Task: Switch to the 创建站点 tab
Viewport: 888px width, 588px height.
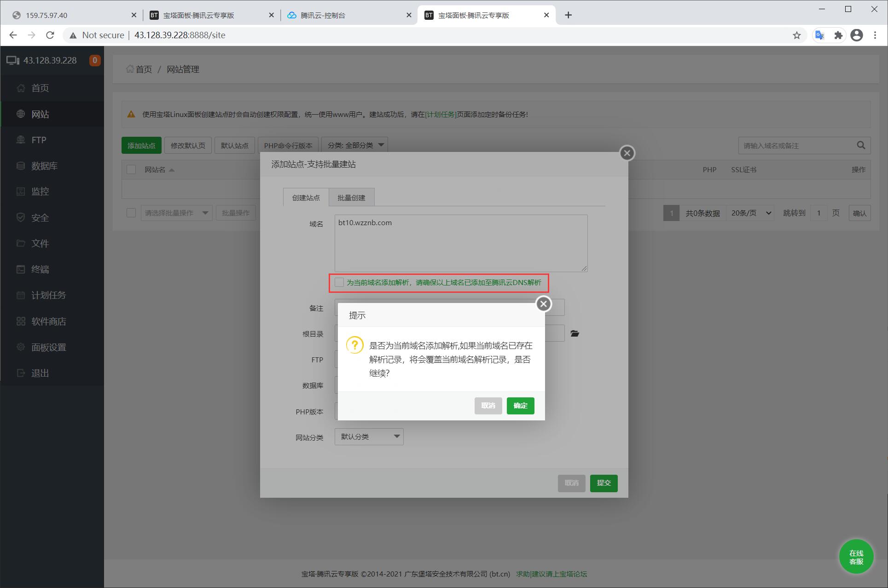Action: tap(306, 198)
